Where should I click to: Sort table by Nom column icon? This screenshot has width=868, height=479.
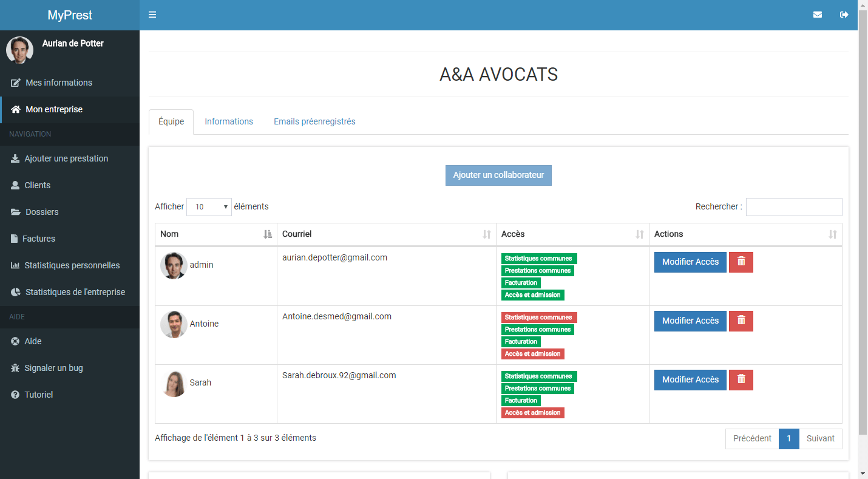[268, 234]
